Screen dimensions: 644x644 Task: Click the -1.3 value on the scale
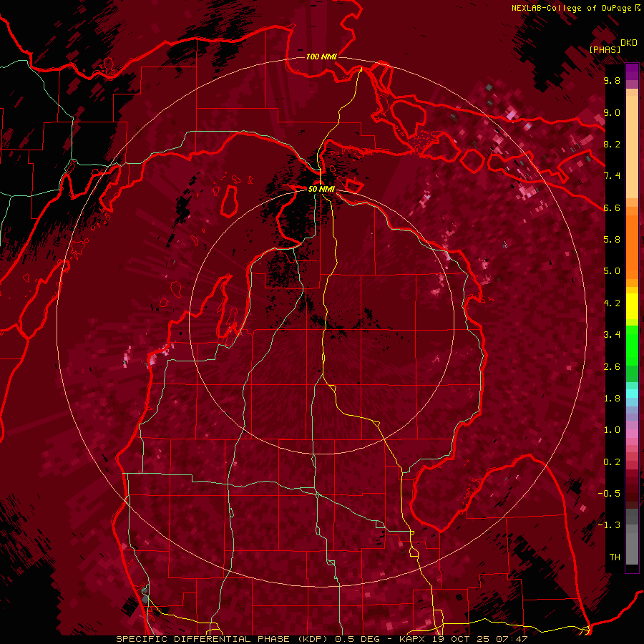click(x=610, y=525)
